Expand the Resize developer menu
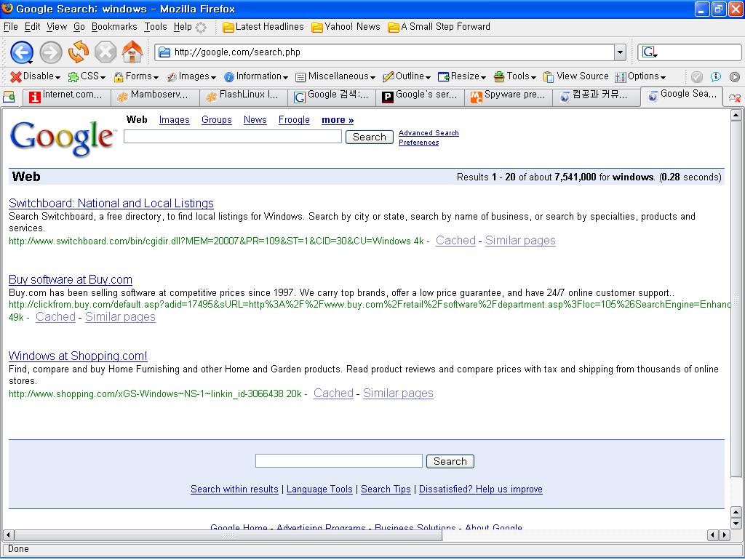This screenshot has width=745, height=560. (x=462, y=76)
